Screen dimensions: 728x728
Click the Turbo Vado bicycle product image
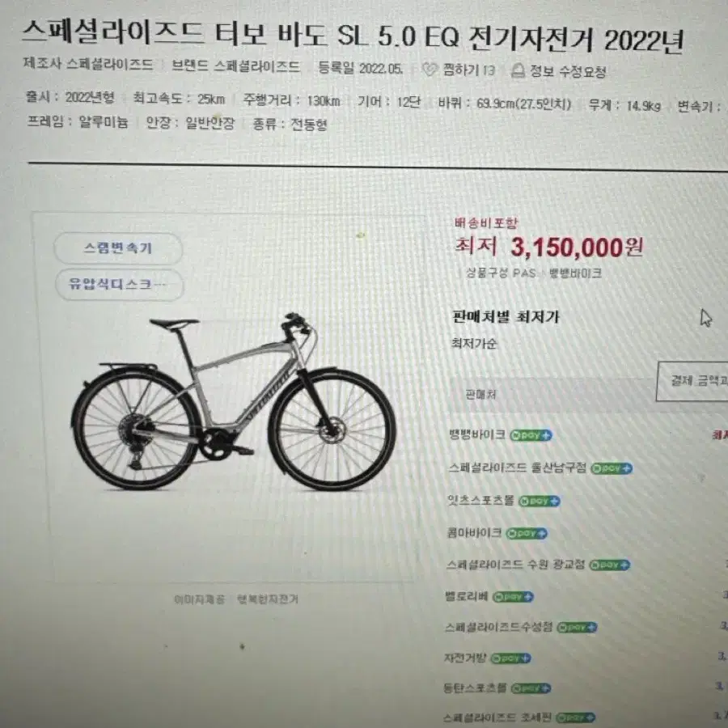234,402
